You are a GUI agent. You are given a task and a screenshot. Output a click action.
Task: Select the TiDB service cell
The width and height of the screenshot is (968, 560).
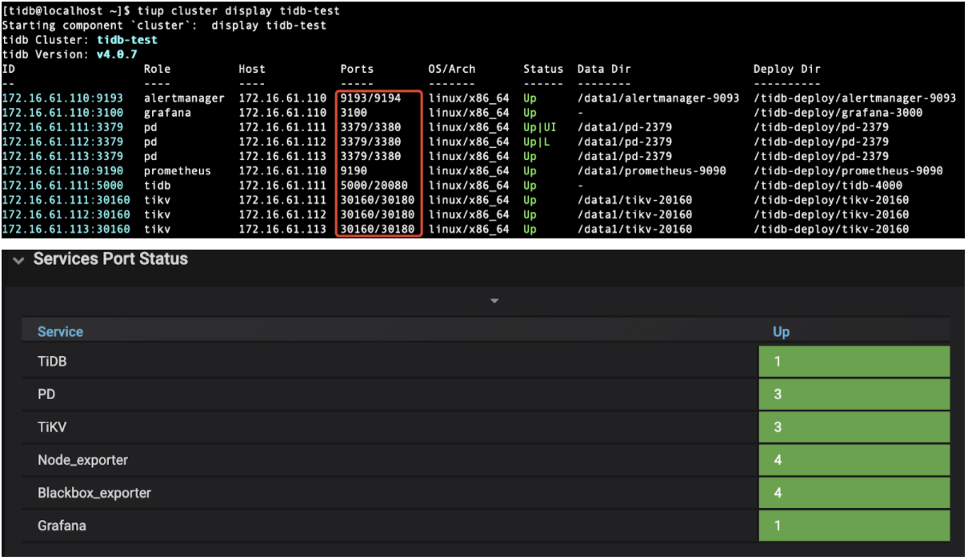[390, 362]
